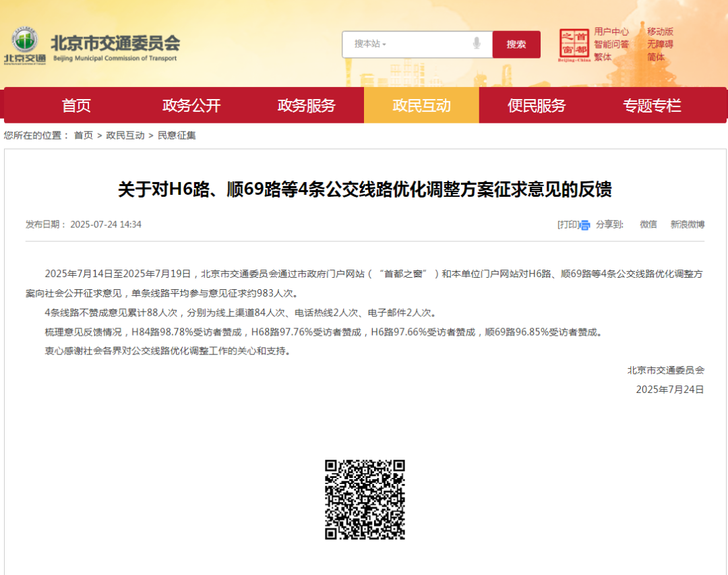The width and height of the screenshot is (728, 575).
Task: Open the 搜本站 search scope dropdown
Action: click(371, 44)
